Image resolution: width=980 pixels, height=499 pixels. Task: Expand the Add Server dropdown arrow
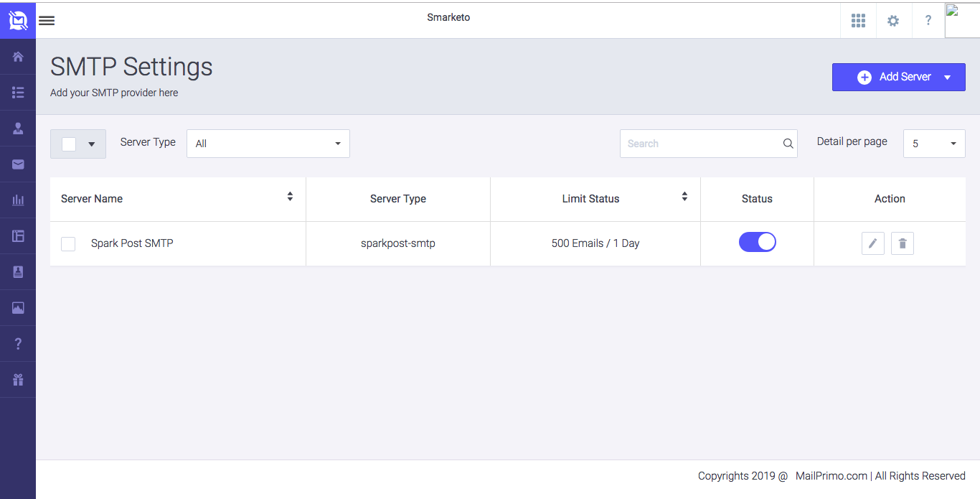[x=948, y=78]
